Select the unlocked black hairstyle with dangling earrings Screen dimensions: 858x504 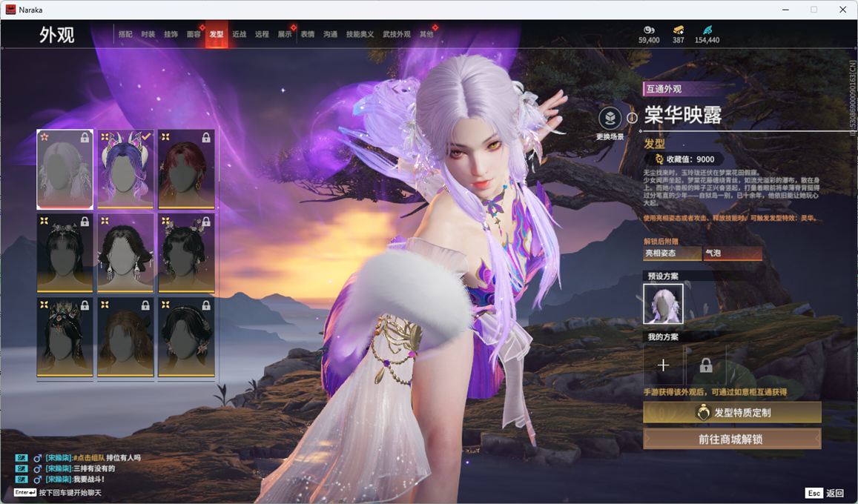click(x=125, y=253)
